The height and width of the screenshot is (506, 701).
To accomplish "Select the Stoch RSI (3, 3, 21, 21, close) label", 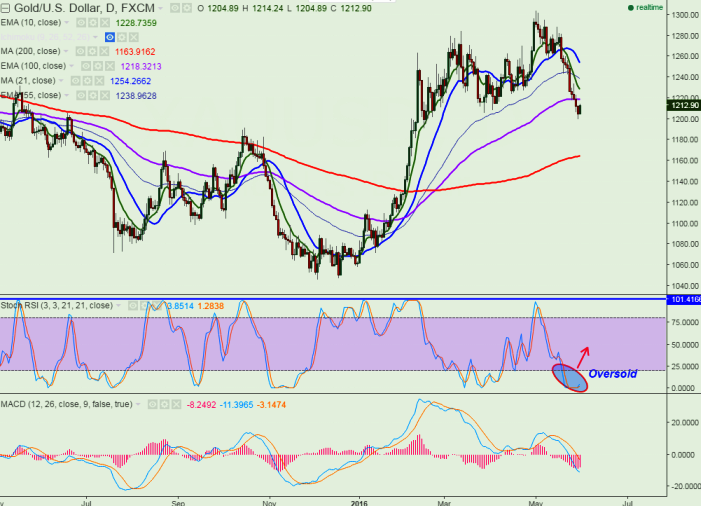I will [57, 306].
